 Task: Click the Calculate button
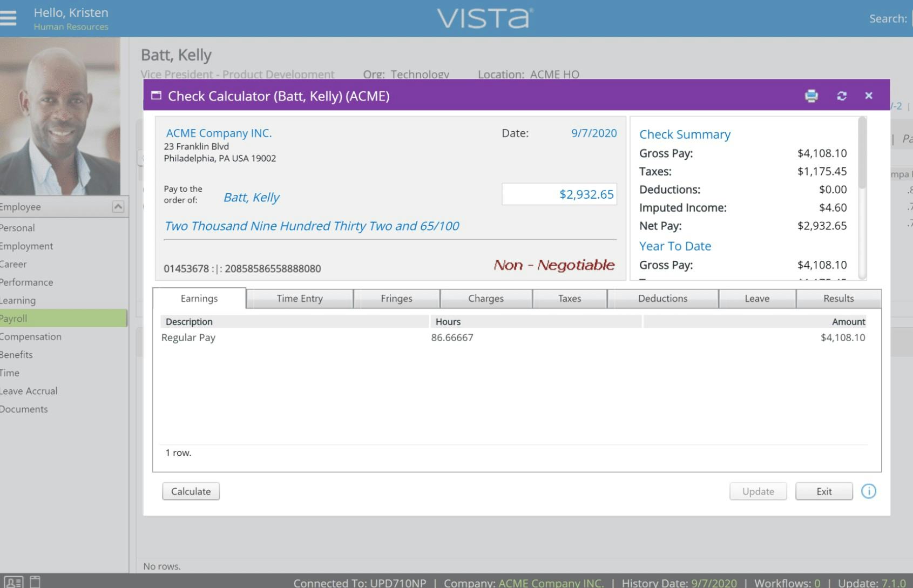coord(191,491)
